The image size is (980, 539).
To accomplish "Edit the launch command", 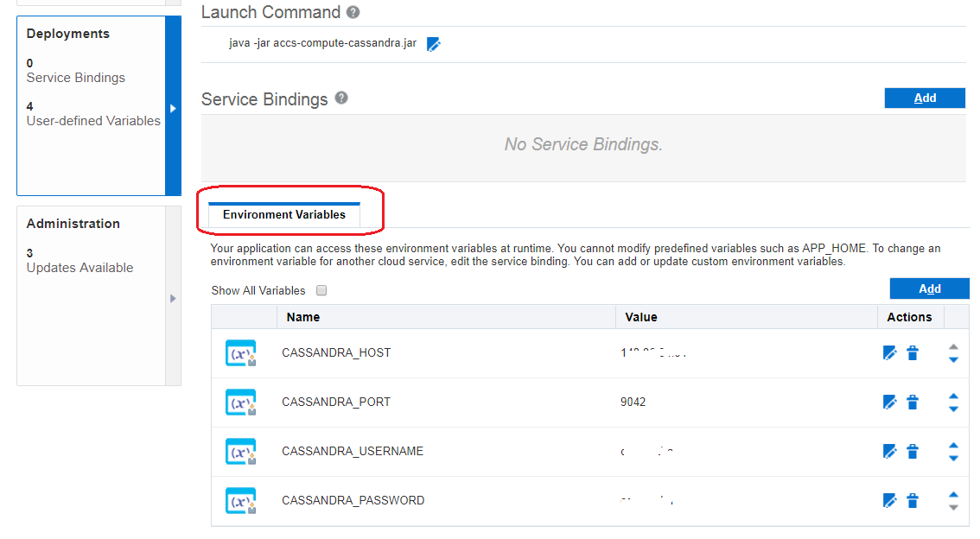I will point(434,42).
